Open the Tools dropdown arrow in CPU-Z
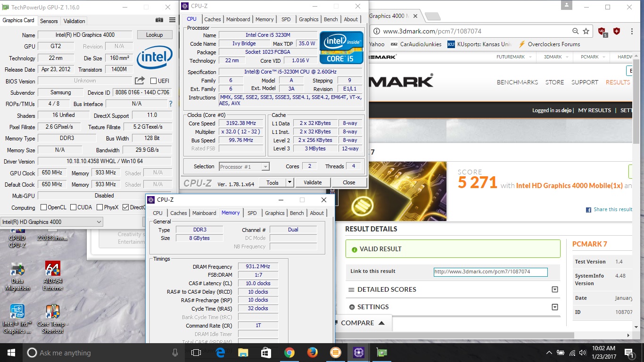644x362 pixels. coord(289,182)
